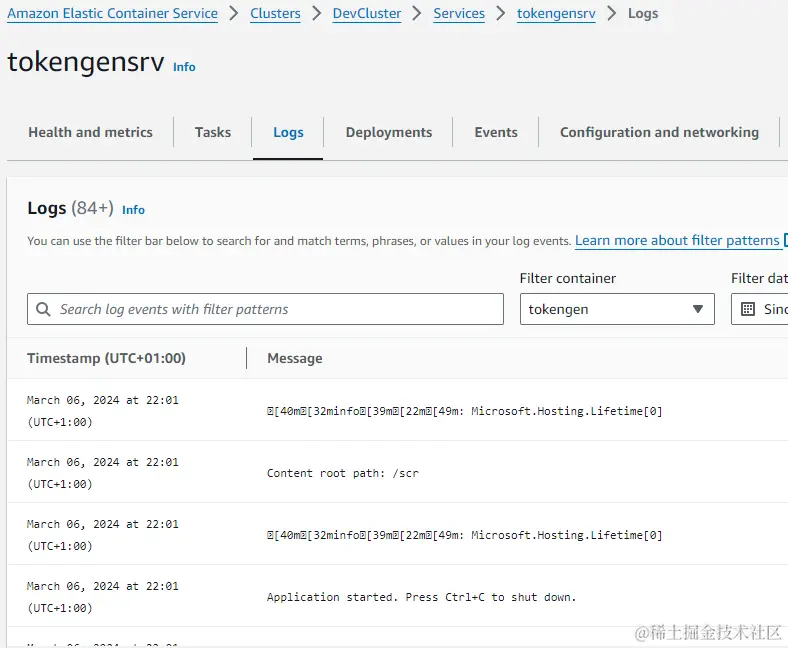Image resolution: width=788 pixels, height=648 pixels.
Task: Select the 'Content root path: /scr' log message
Action: coord(343,473)
